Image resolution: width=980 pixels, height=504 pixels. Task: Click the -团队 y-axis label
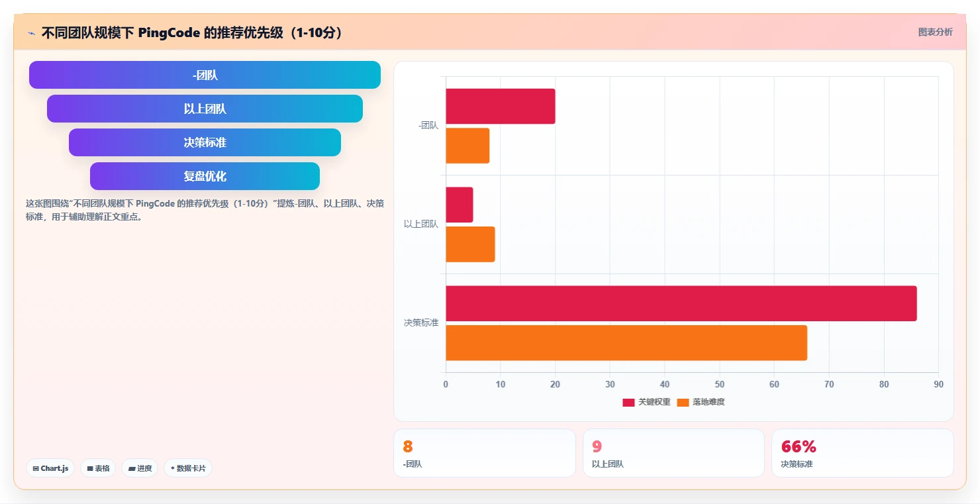coord(428,126)
